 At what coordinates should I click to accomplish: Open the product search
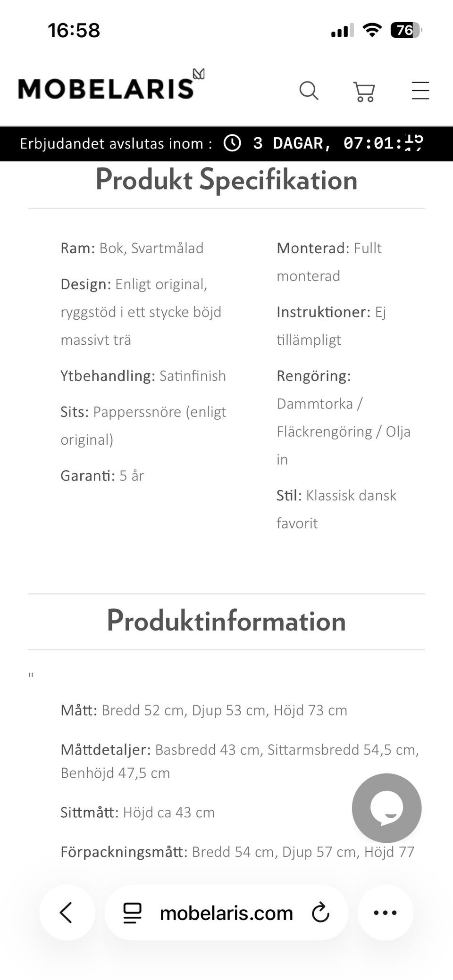(309, 91)
